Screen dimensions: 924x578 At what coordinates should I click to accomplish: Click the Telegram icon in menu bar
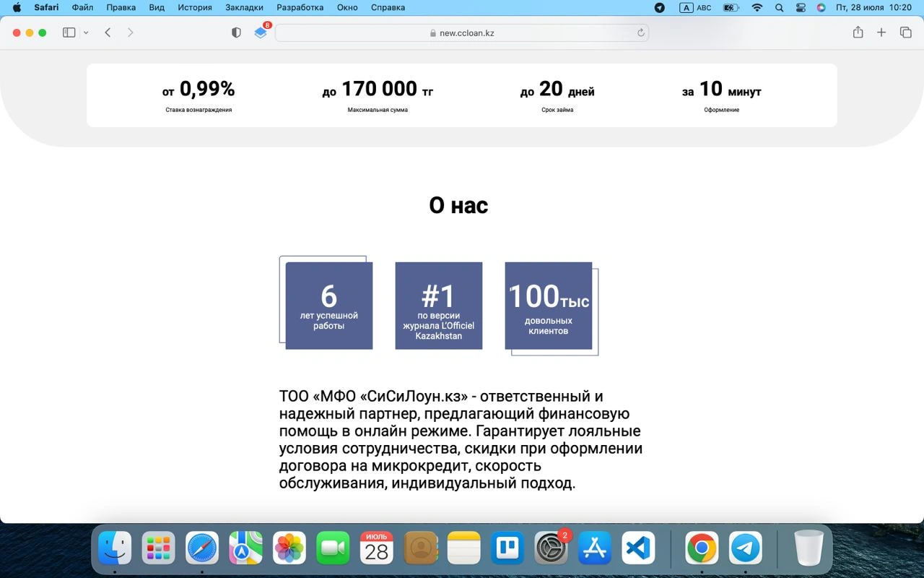(x=659, y=7)
